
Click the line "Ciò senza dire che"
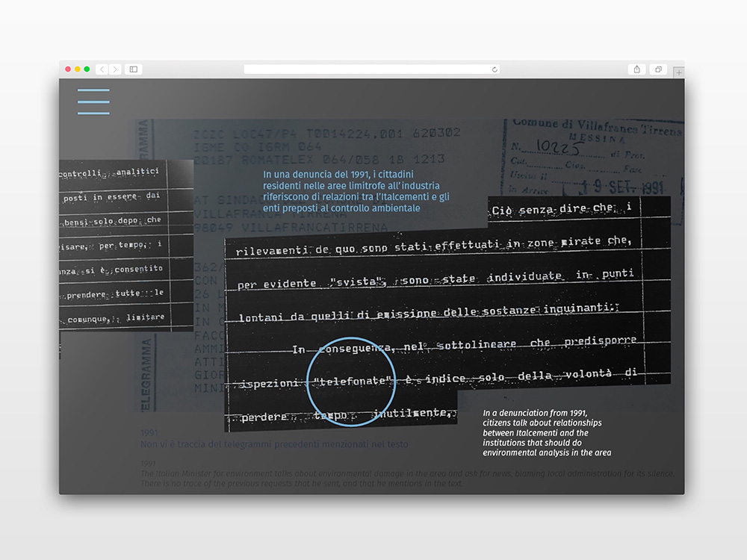pos(562,208)
